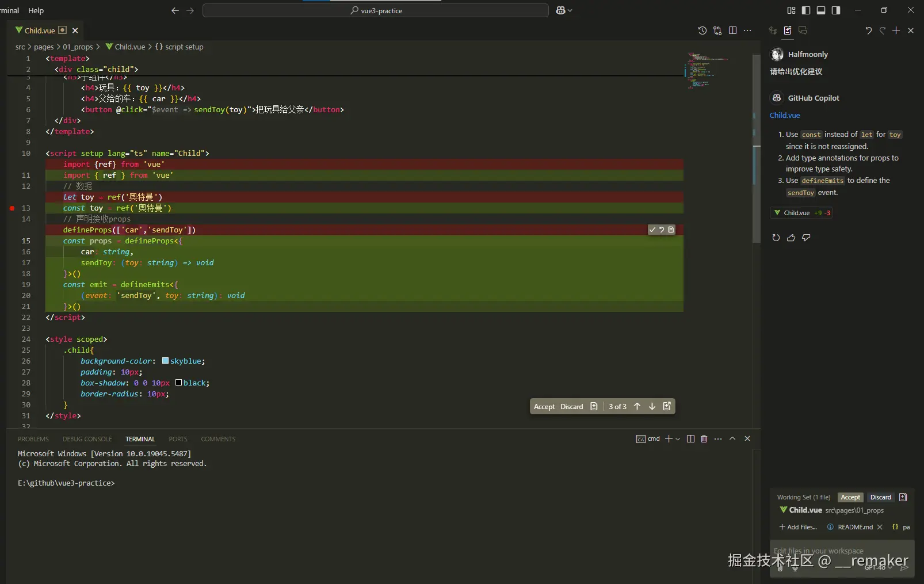
Task: Start a new Copilot edit session with plus
Action: coord(896,30)
